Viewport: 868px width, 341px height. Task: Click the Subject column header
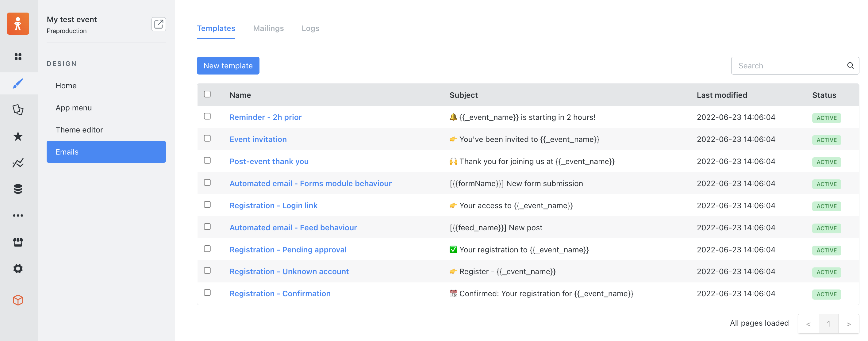coord(463,95)
